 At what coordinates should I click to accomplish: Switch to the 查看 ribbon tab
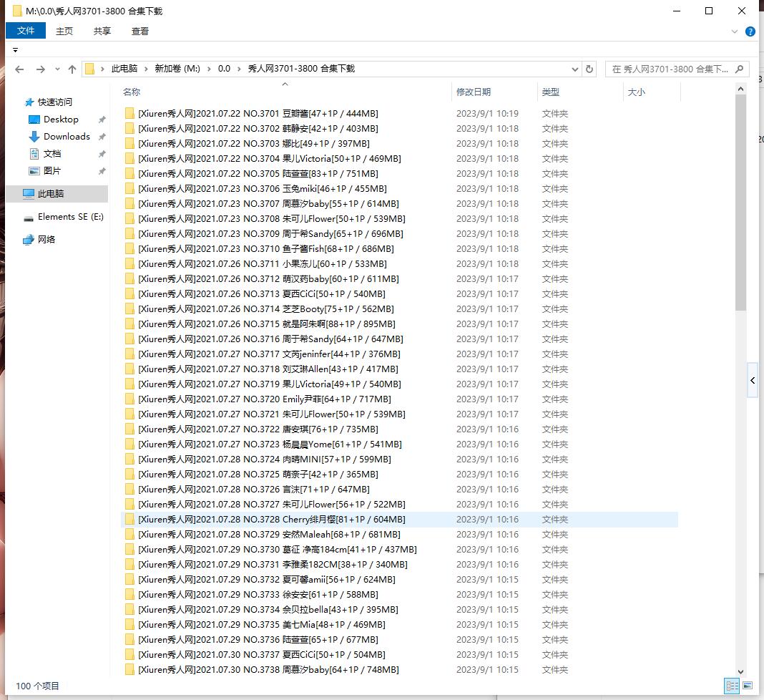tap(140, 31)
